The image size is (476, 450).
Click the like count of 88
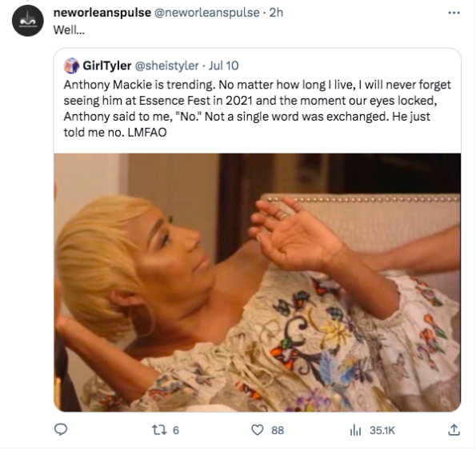[278, 430]
